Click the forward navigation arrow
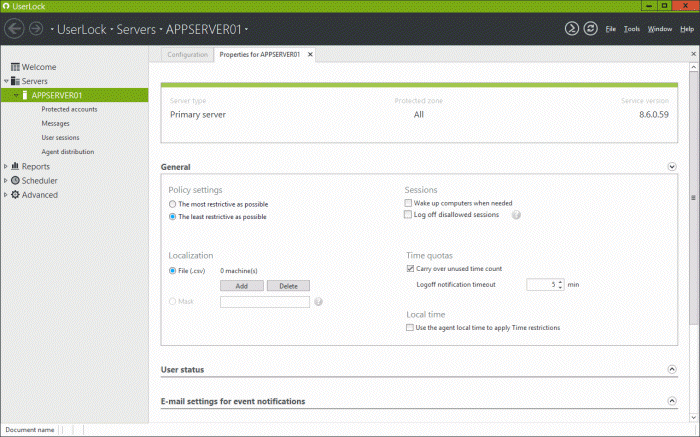The width and height of the screenshot is (700, 437). click(36, 29)
